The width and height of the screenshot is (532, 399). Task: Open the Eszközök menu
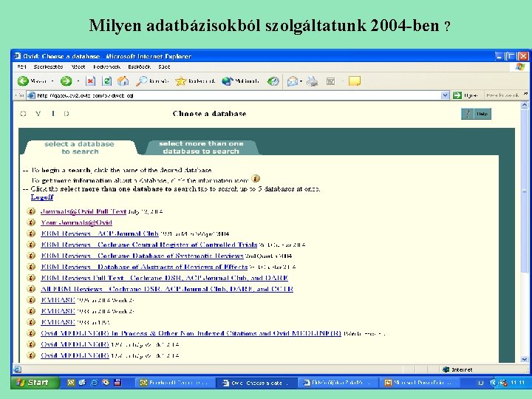[x=140, y=66]
